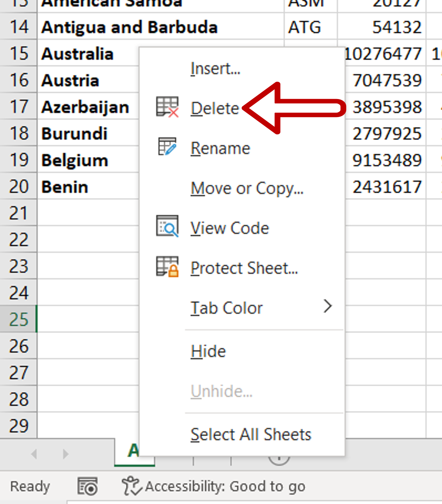This screenshot has height=504, width=442.
Task: Click the Rename pencil icon
Action: click(x=166, y=148)
